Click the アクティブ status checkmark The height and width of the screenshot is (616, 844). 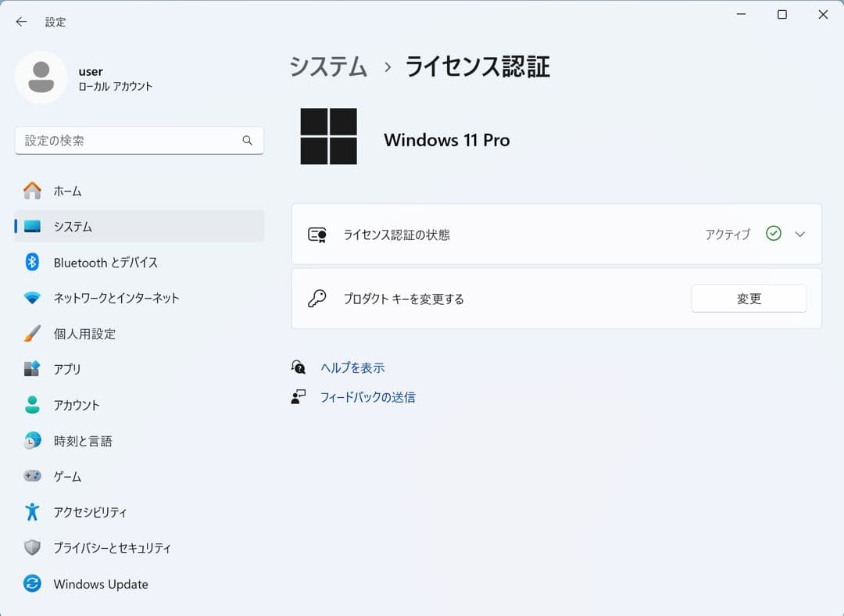(x=774, y=233)
